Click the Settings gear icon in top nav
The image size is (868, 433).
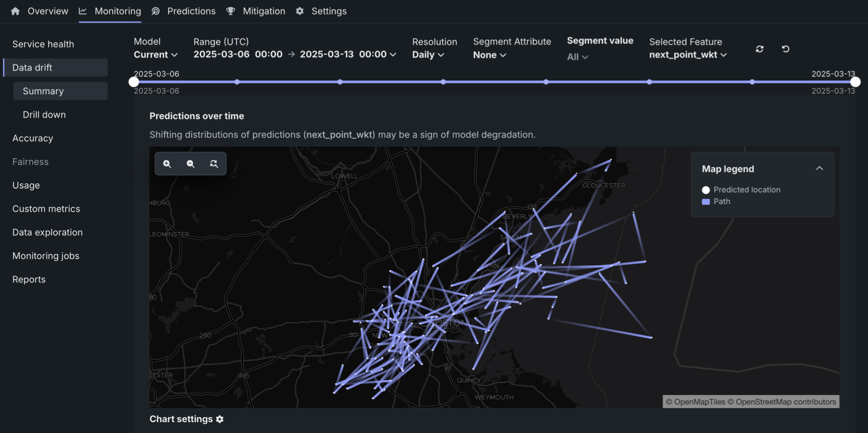(x=300, y=11)
